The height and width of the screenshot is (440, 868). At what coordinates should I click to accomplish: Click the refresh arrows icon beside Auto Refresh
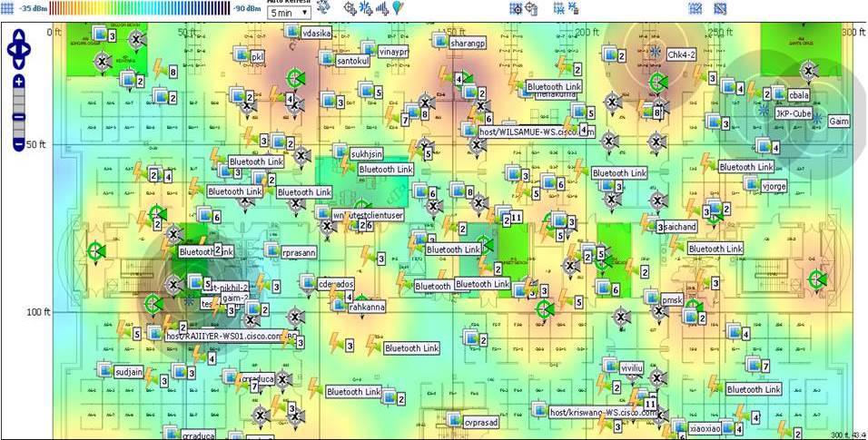(323, 7)
